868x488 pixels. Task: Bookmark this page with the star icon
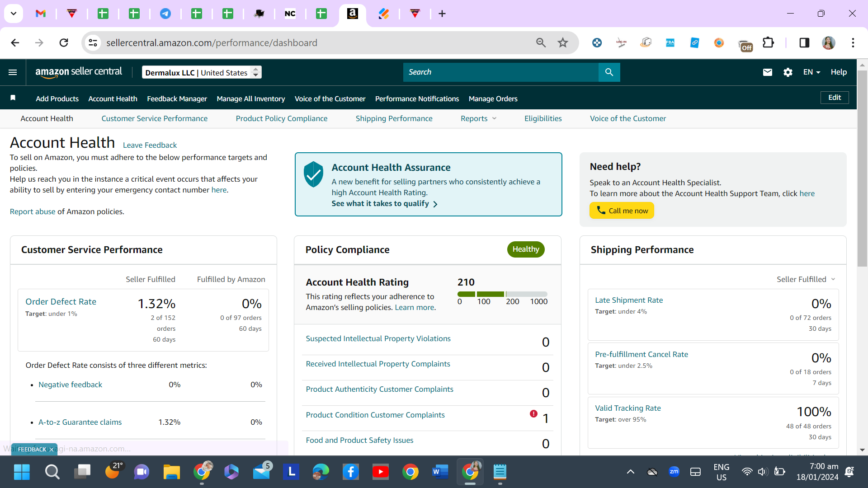(563, 43)
